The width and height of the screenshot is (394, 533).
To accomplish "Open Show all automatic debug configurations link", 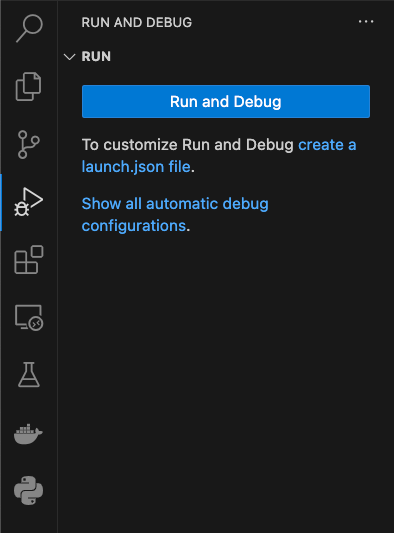I will (x=175, y=214).
